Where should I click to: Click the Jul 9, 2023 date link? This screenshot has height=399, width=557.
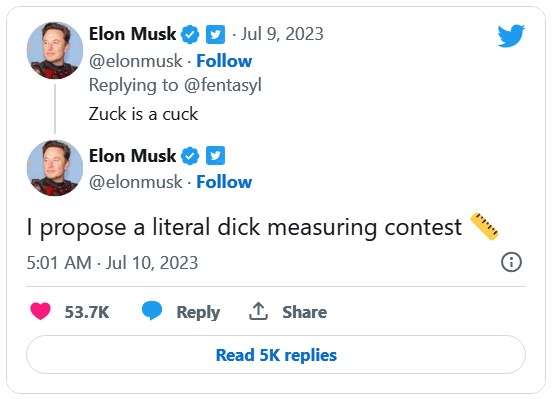(282, 34)
